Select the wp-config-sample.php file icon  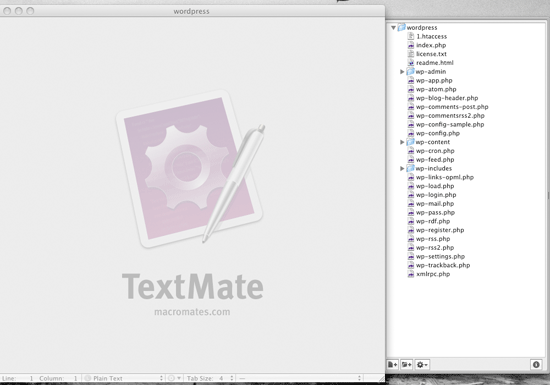411,124
